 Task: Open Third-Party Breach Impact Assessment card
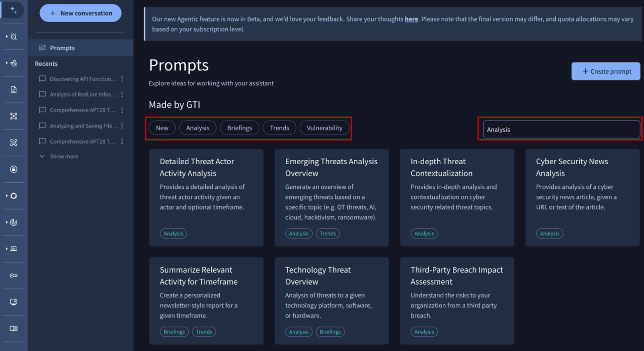457,300
